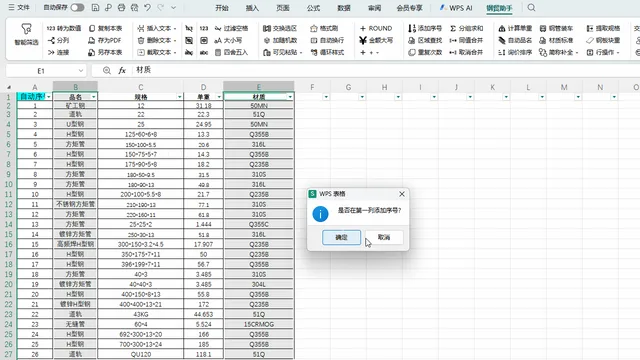Viewport: 640px width, 360px height.
Task: Click 取消 to cancel the dialog
Action: pyautogui.click(x=384, y=237)
